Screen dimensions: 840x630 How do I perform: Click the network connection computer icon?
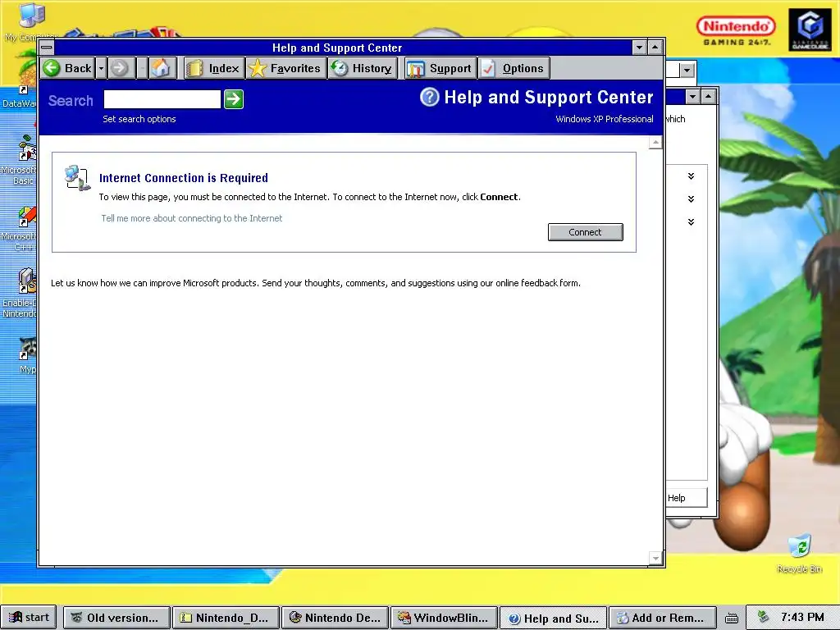click(x=78, y=178)
